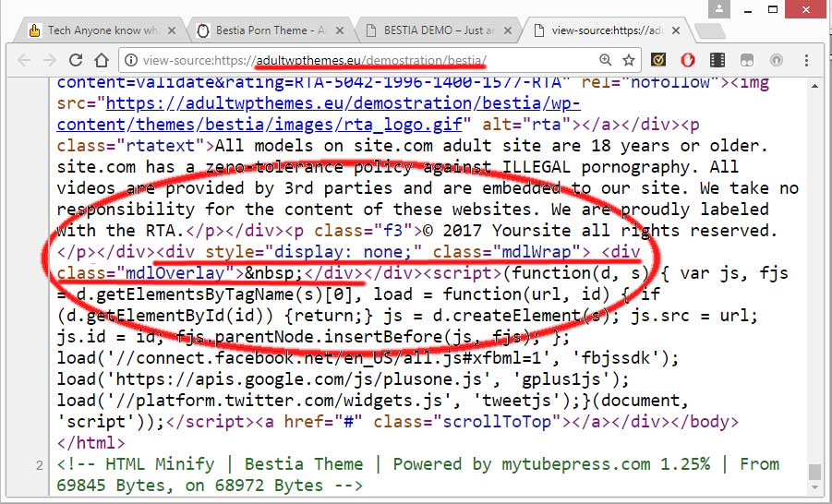Switch to the 'BESTIA DEMO – Just ar' tab

click(x=439, y=30)
